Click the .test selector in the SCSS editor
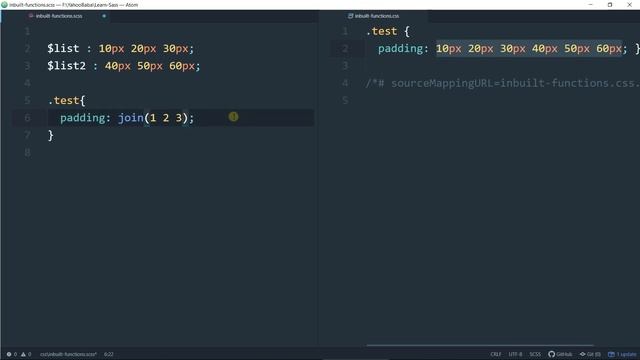This screenshot has height=360, width=640. [64, 100]
